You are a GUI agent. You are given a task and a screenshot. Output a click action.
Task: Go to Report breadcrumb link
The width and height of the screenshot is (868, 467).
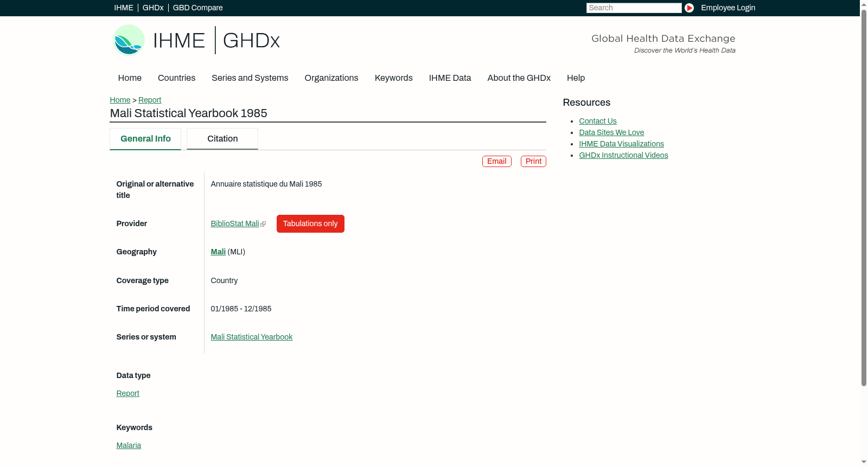(x=150, y=100)
